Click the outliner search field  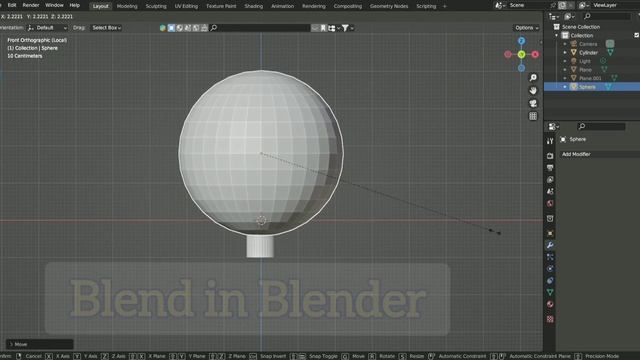point(607,16)
